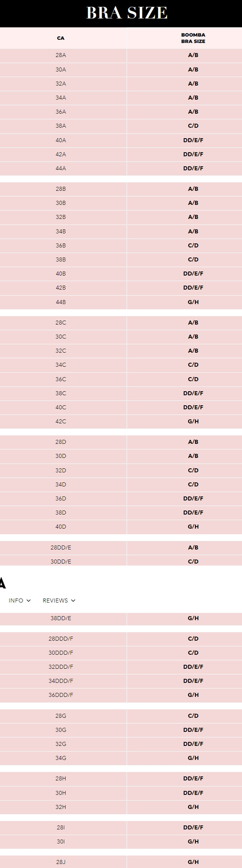Screen dimensions: 242x868
Task: Click the BRA SIZE title banner
Action: tap(127, 13)
